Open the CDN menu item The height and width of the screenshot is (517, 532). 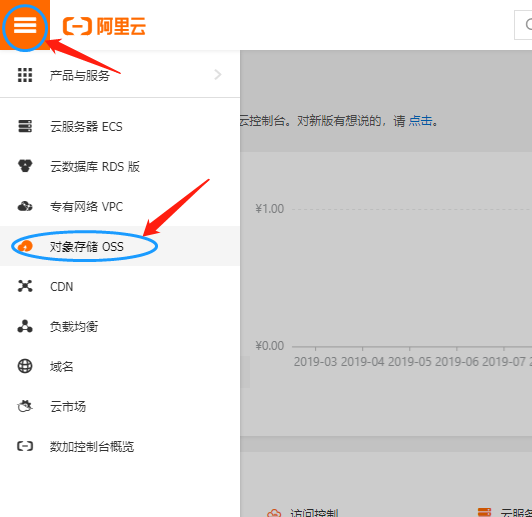pyautogui.click(x=61, y=287)
